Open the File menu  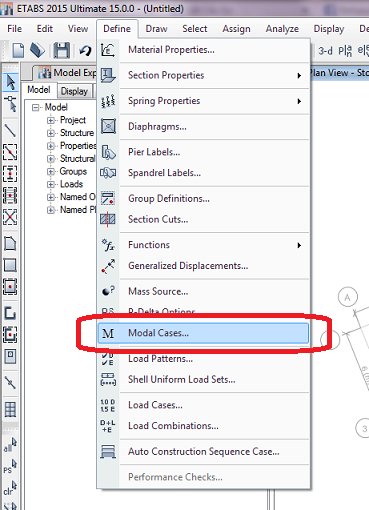[14, 29]
